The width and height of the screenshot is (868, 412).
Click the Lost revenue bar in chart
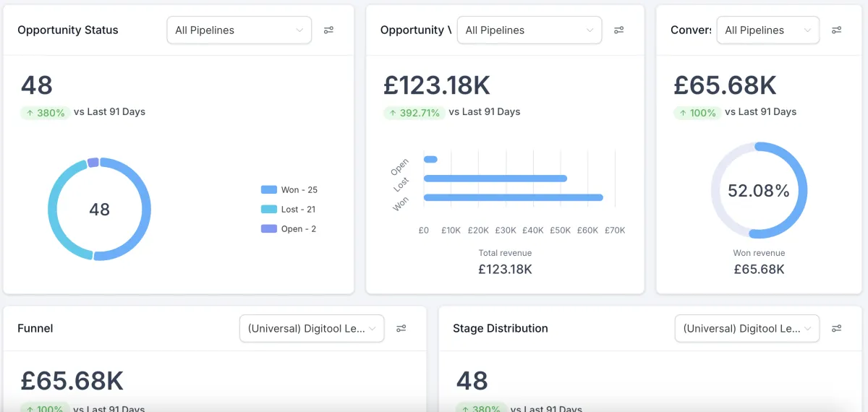[495, 179]
